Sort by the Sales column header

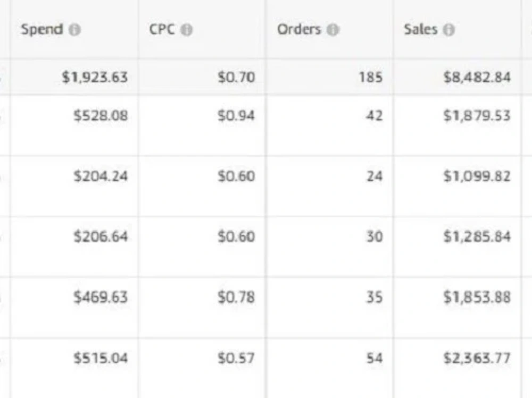point(420,30)
